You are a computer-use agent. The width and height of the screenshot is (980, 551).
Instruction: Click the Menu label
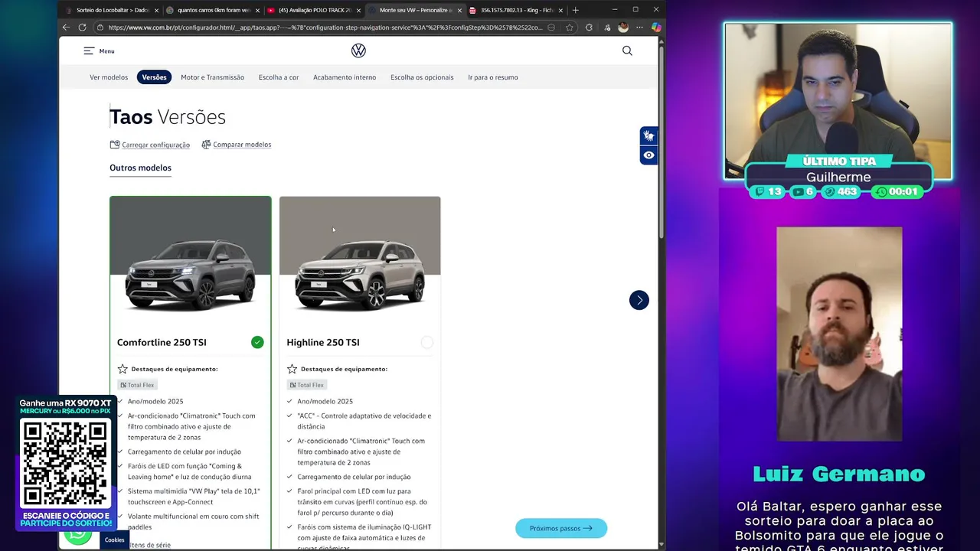(106, 51)
